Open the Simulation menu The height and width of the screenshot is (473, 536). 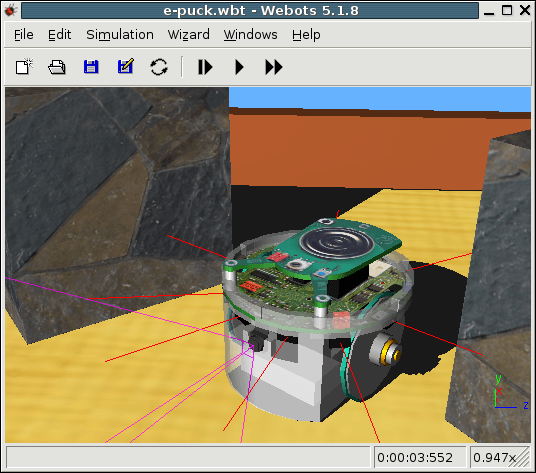(120, 35)
